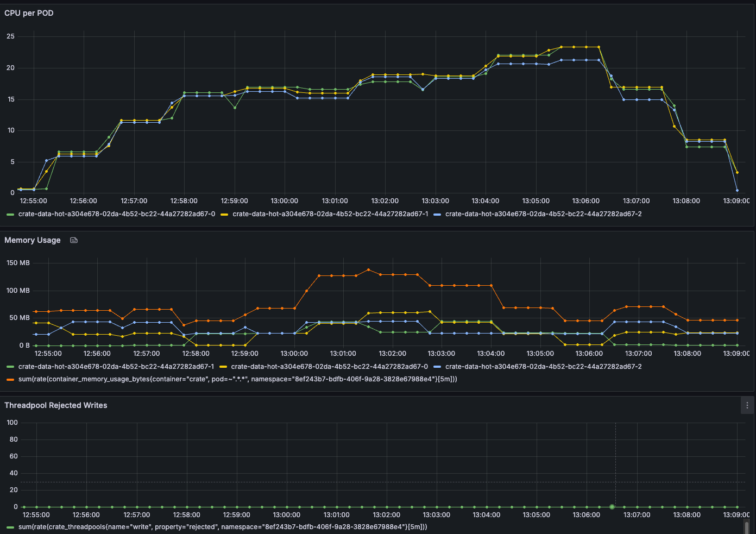
Task: Click the Memory Usage panel description icon
Action: point(74,240)
